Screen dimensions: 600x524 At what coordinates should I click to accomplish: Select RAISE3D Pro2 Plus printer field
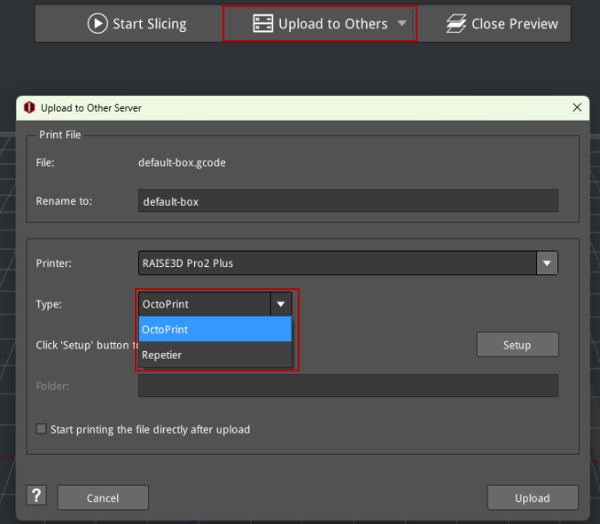[x=337, y=263]
